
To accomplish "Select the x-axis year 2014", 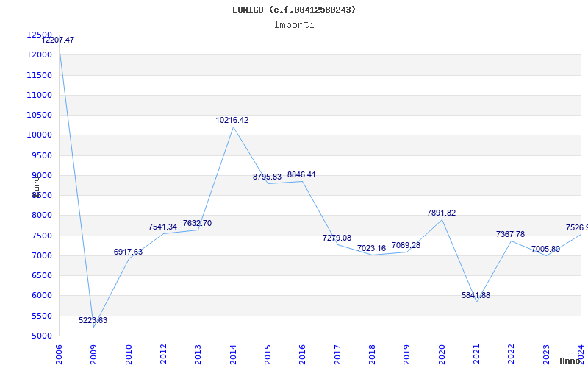I will (x=233, y=354).
